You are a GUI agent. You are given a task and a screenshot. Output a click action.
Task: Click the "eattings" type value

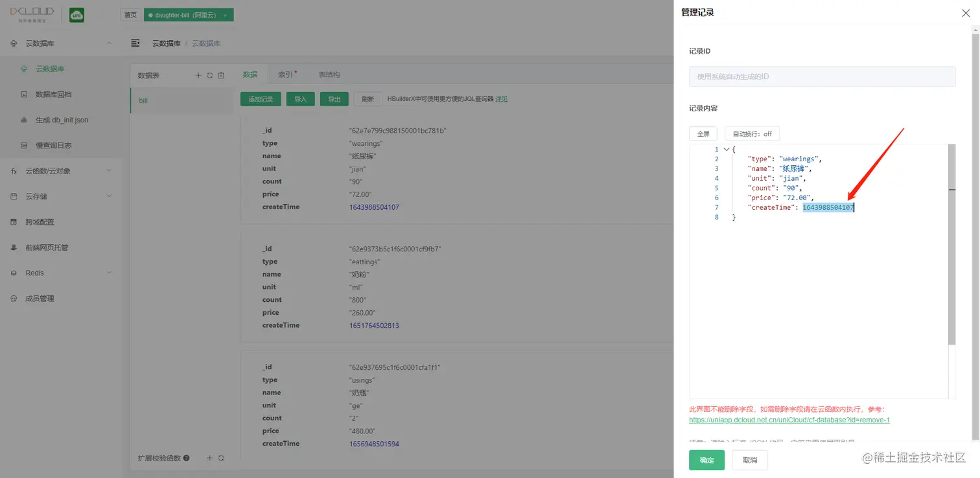tap(365, 262)
